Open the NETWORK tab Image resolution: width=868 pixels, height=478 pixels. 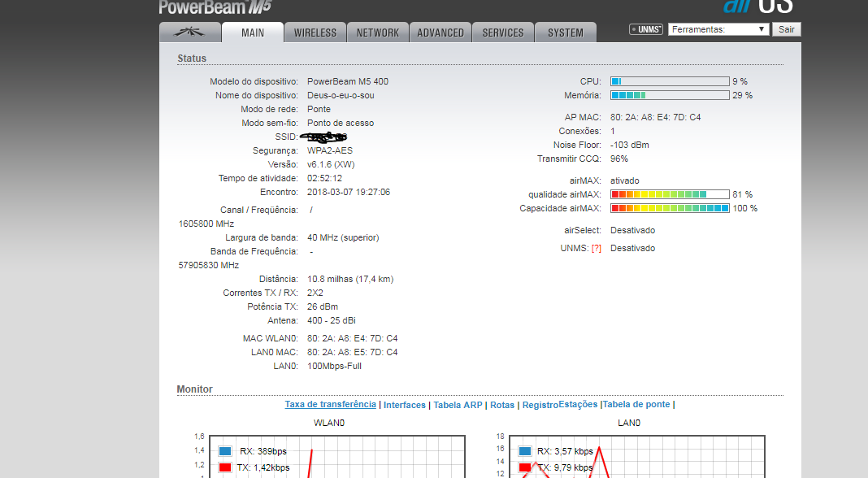[x=378, y=33]
